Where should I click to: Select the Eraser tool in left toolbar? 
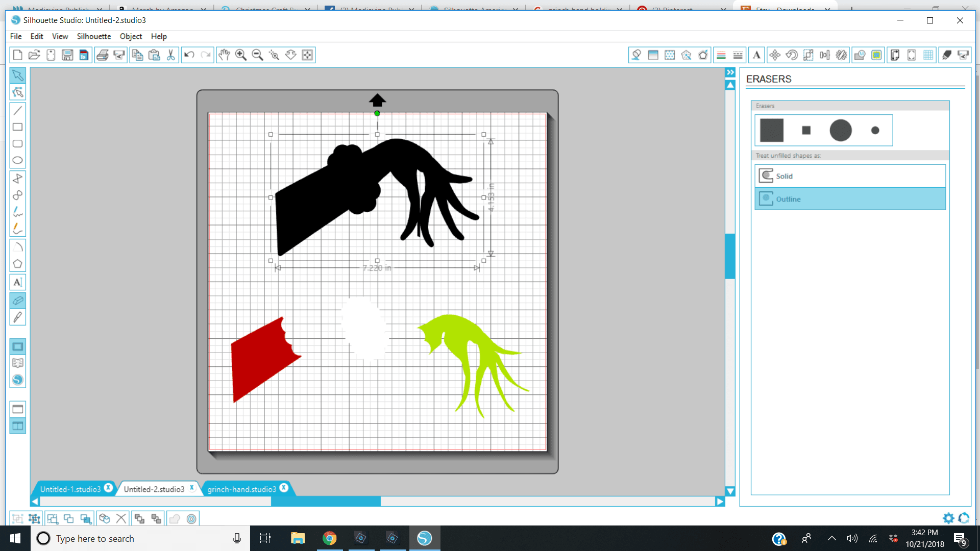18,300
